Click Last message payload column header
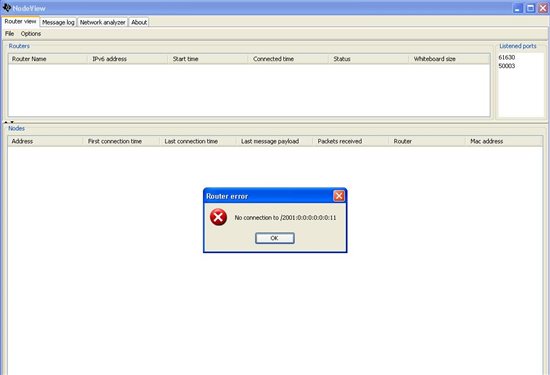 click(x=275, y=141)
